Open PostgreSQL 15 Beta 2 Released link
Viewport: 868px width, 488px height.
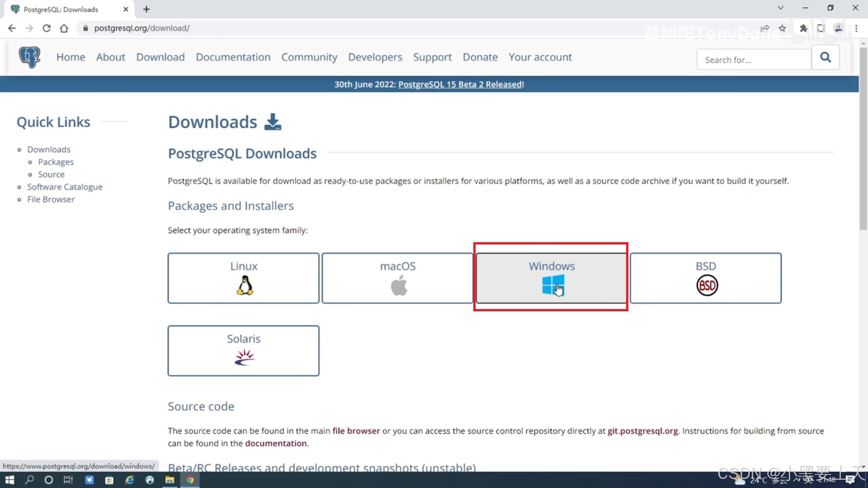pos(461,84)
